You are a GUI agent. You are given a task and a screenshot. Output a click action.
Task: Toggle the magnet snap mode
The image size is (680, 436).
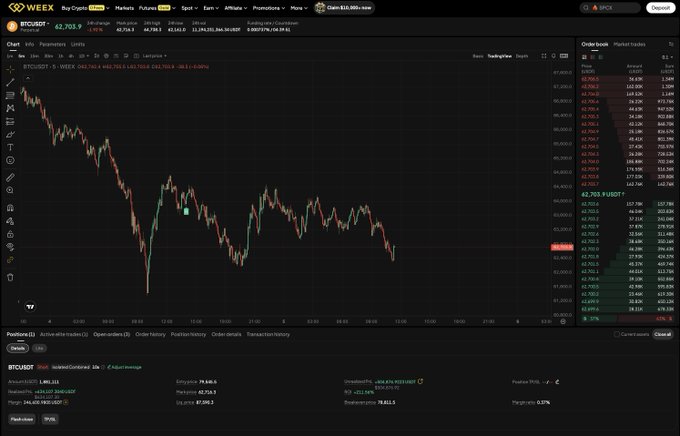(10, 208)
